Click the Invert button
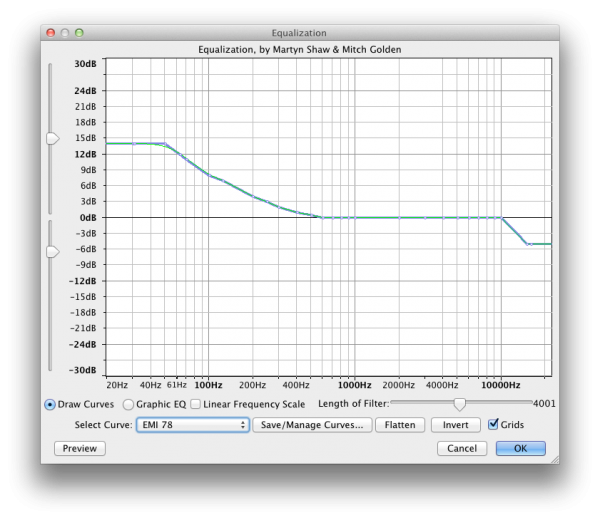The image size is (600, 520). click(455, 425)
